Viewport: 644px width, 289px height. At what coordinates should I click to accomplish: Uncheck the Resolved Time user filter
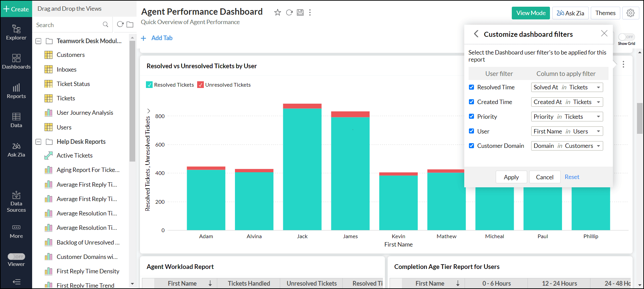[x=471, y=87]
